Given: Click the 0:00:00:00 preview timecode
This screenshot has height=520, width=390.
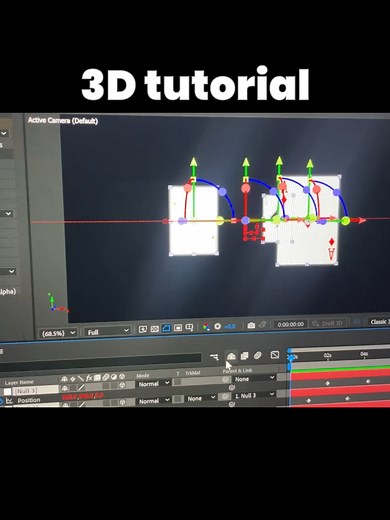Looking at the screenshot, I should [x=291, y=324].
